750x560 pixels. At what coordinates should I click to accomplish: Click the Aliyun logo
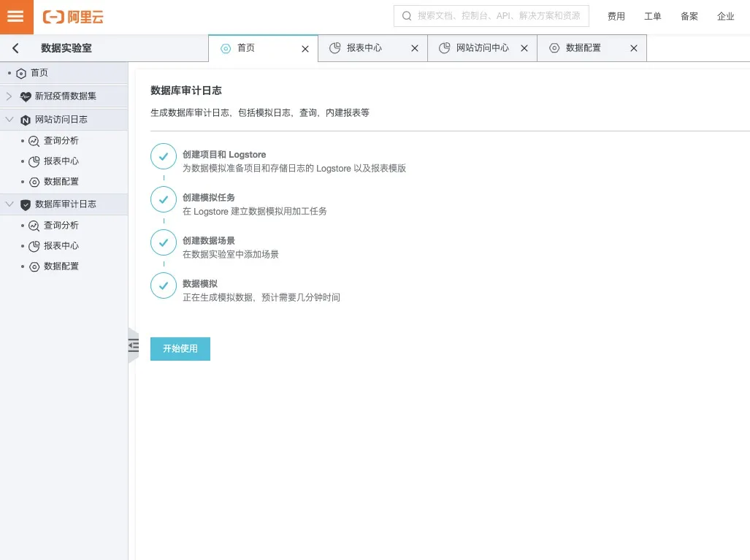click(x=73, y=17)
